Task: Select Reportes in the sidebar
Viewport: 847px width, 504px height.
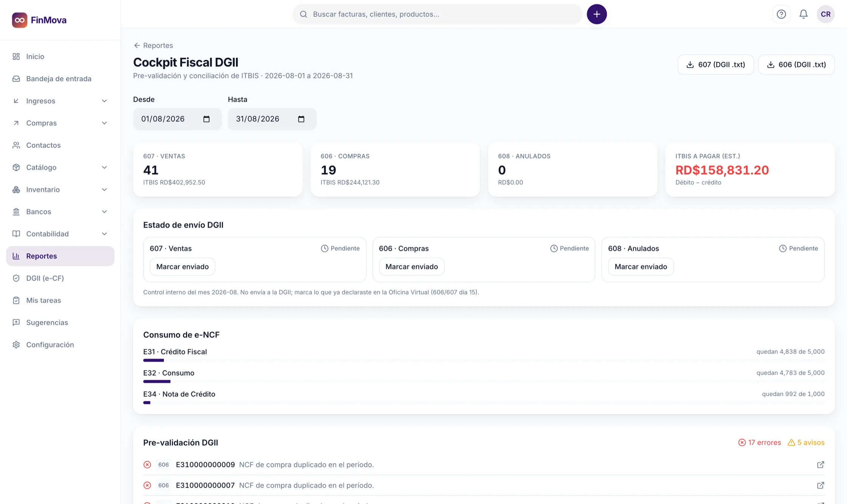Action: coord(60,256)
